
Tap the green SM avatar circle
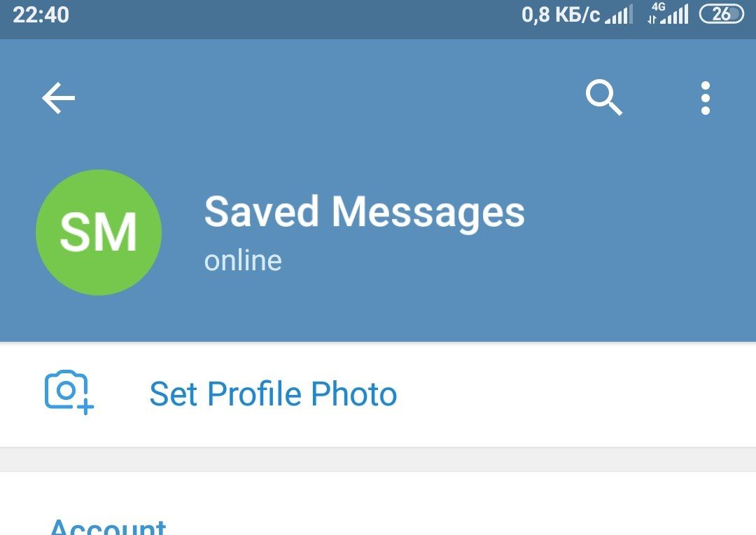pyautogui.click(x=99, y=232)
